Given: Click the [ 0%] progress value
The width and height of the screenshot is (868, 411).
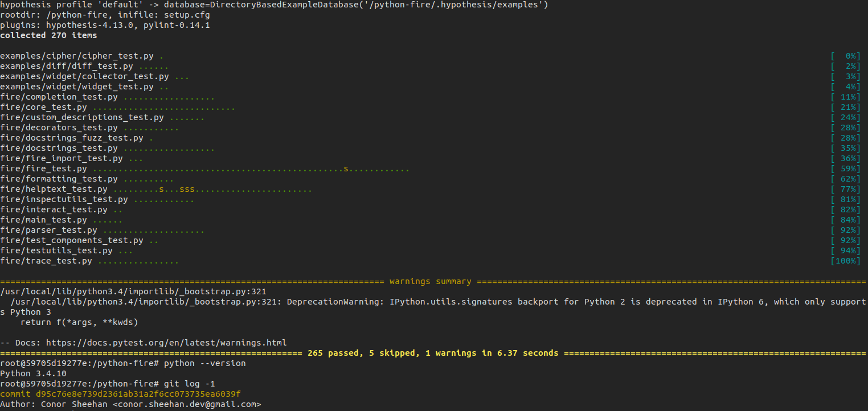Looking at the screenshot, I should (x=846, y=56).
